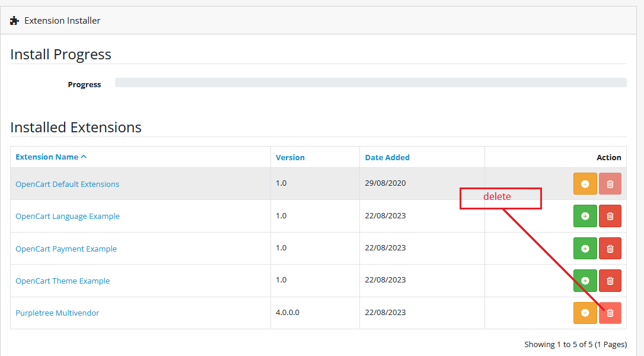The height and width of the screenshot is (356, 644).
Task: Click the install Progress bar
Action: (x=371, y=82)
